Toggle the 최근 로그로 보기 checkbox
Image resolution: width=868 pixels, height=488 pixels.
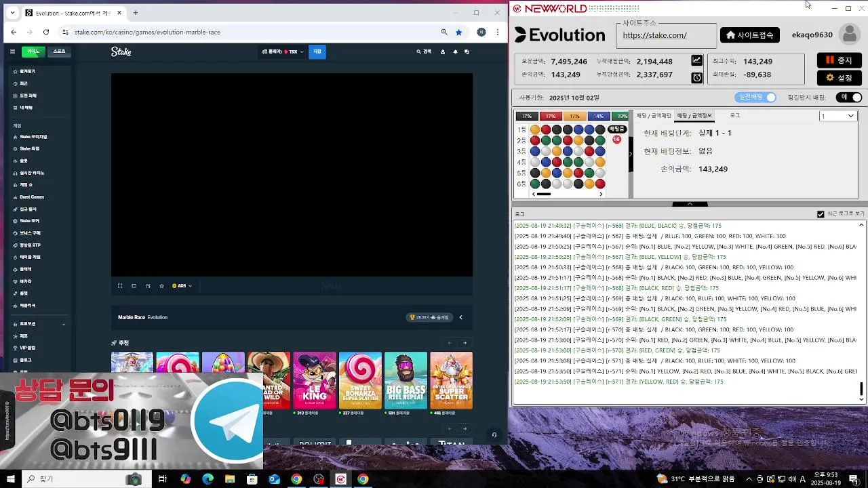[821, 214]
